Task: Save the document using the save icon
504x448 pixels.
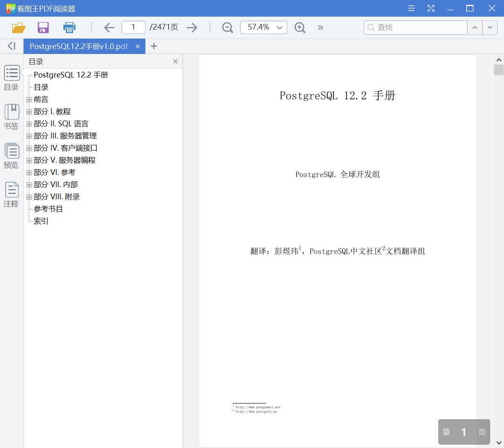Action: tap(43, 27)
